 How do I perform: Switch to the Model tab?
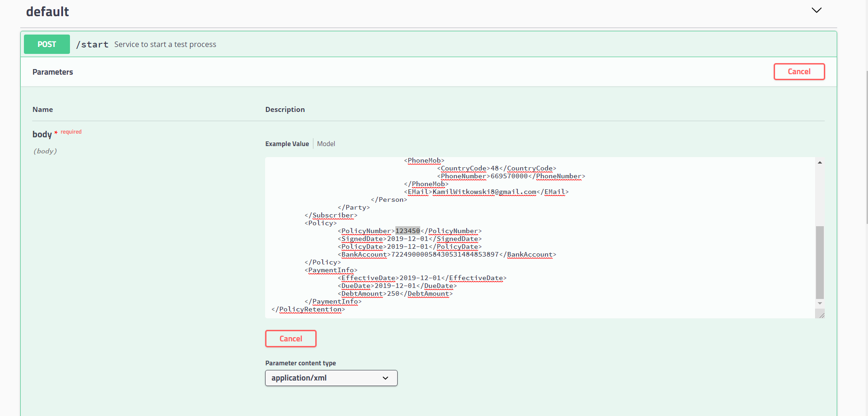coord(326,144)
